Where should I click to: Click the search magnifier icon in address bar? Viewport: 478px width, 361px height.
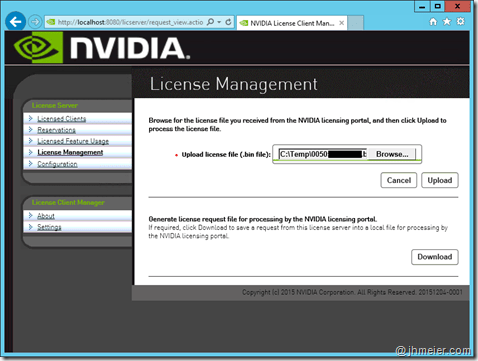click(210, 22)
